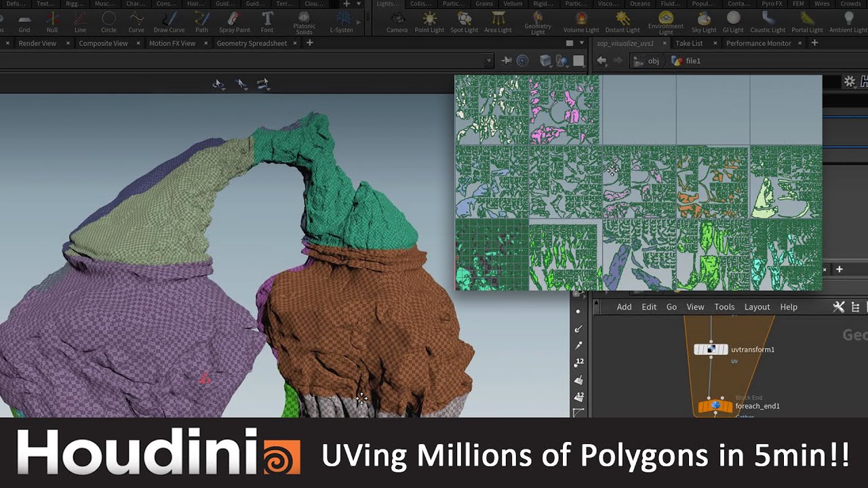This screenshot has height=488, width=868.
Task: Open the viewport shading cube dropdown
Action: click(x=545, y=61)
